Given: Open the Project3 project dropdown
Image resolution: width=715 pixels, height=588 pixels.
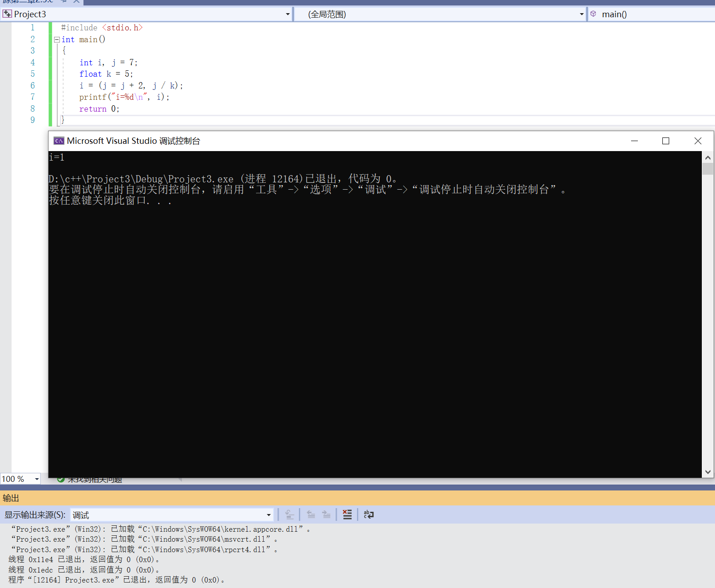Looking at the screenshot, I should pos(288,15).
